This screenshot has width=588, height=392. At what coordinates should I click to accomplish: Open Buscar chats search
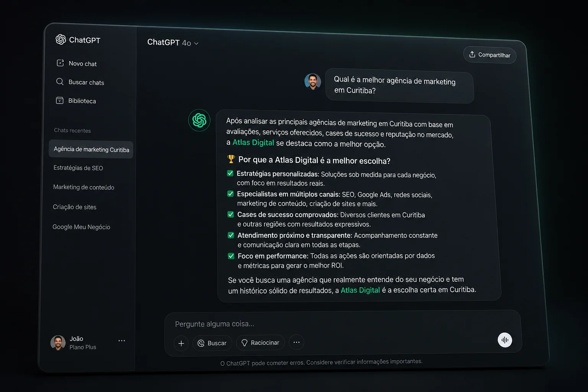click(80, 82)
